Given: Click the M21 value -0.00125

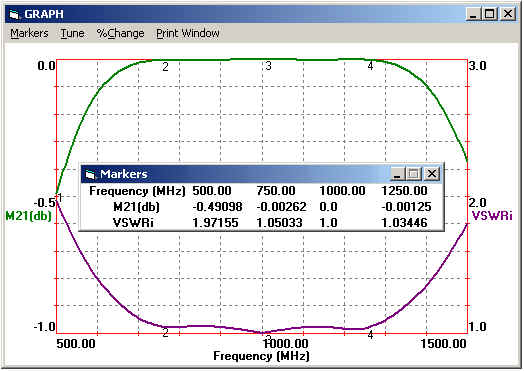Looking at the screenshot, I should pyautogui.click(x=406, y=207).
